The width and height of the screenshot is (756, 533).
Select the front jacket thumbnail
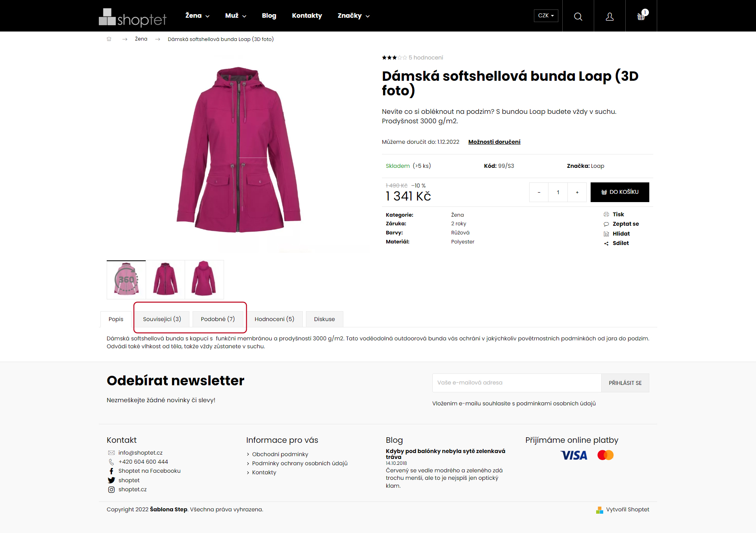click(165, 280)
